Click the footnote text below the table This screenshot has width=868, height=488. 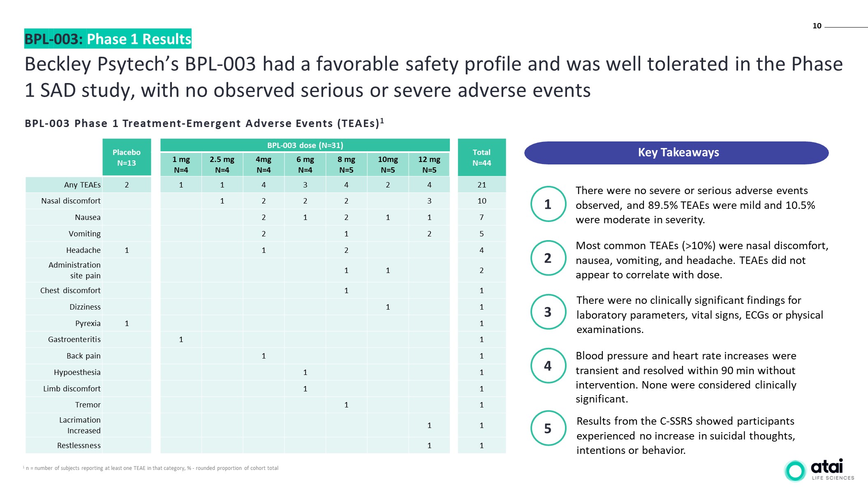coord(152,468)
